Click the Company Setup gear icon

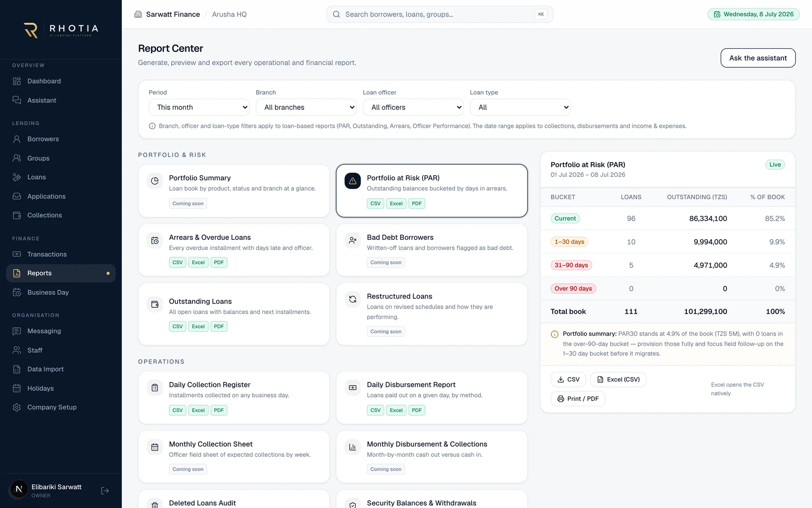(x=17, y=408)
